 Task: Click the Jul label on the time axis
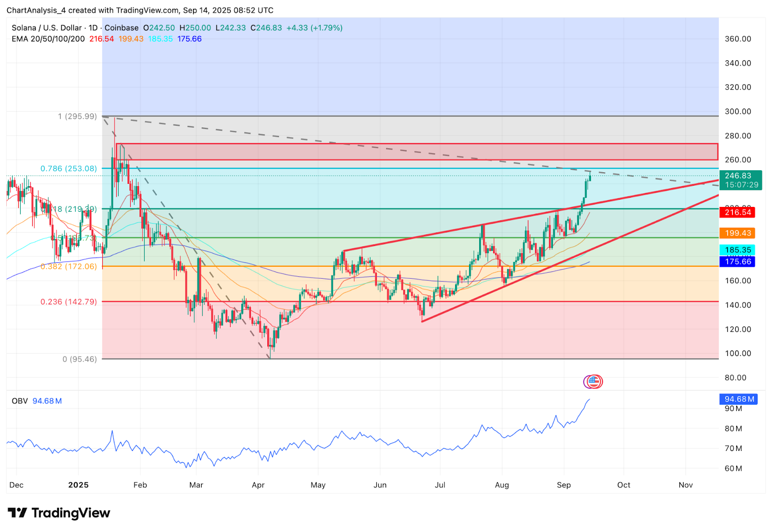coord(440,485)
